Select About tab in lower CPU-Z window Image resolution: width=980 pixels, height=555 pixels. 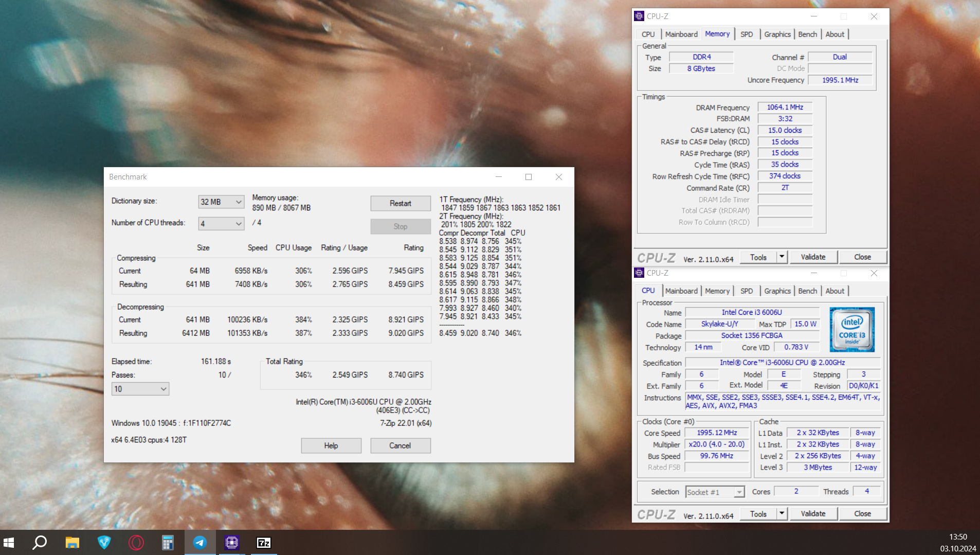[x=835, y=291]
